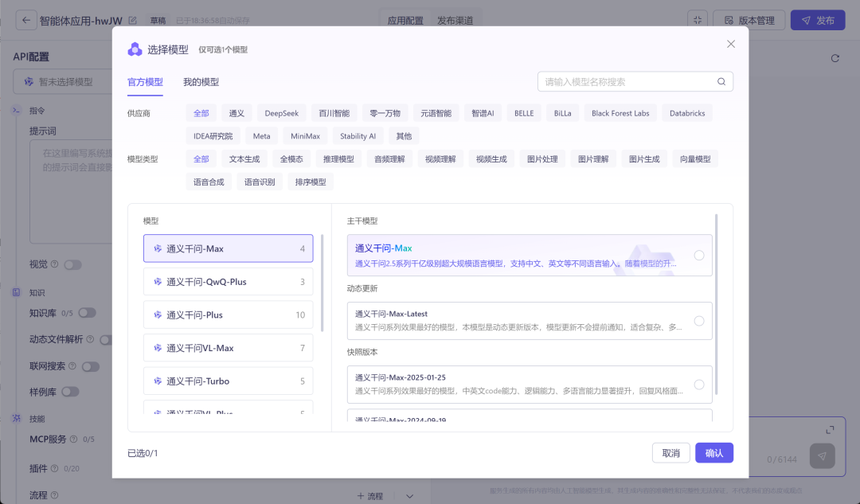Click the back arrow beside app name
Image resolution: width=860 pixels, height=504 pixels.
[x=25, y=20]
